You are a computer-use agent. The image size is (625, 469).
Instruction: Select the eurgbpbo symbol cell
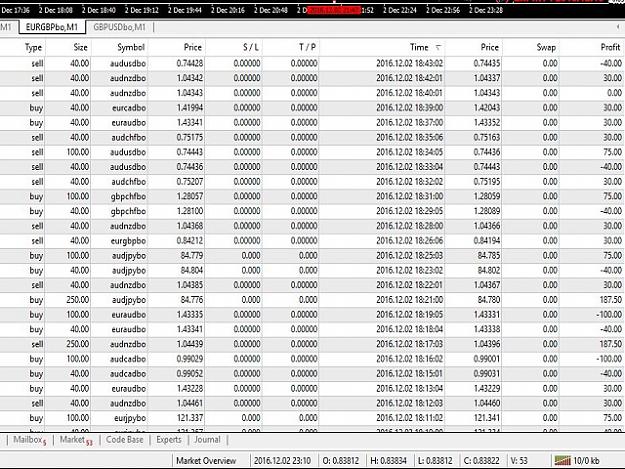[x=128, y=241]
